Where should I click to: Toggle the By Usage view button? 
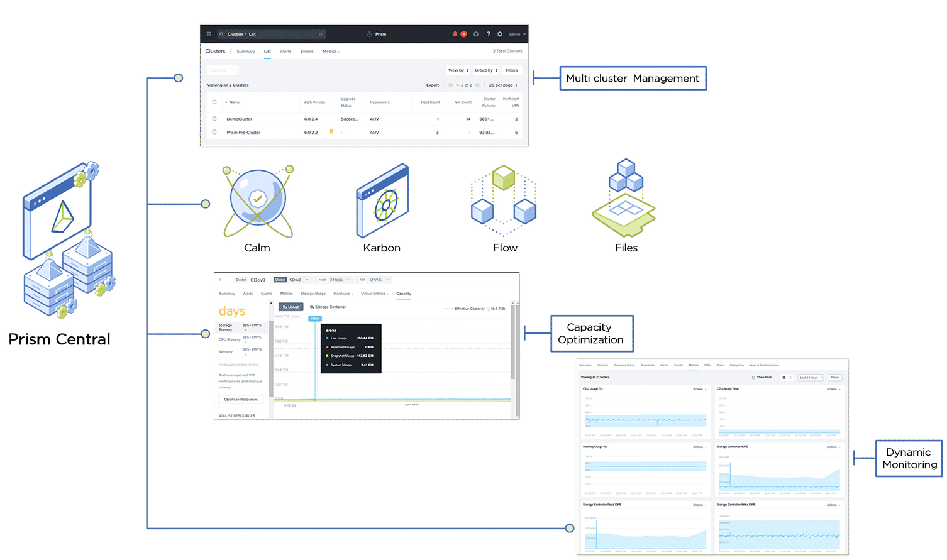(291, 307)
